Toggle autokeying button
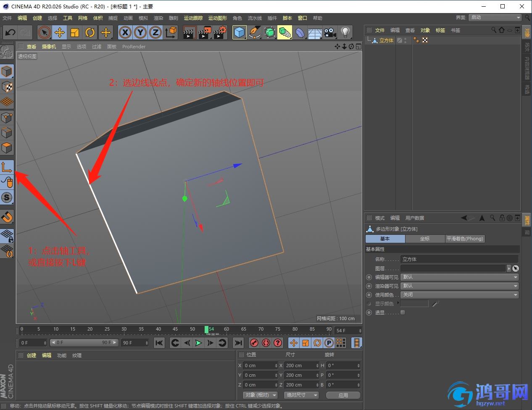Viewport: 532px width, 410px height. point(266,343)
